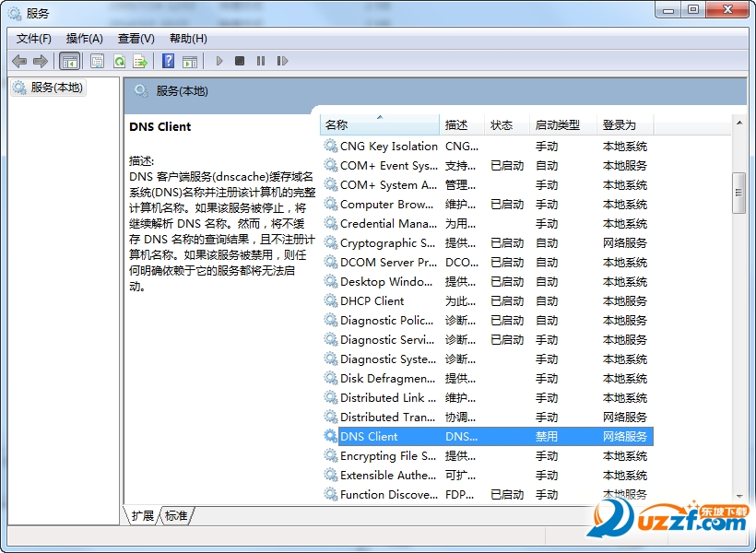
Task: Click the Refresh toolbar icon
Action: click(119, 61)
